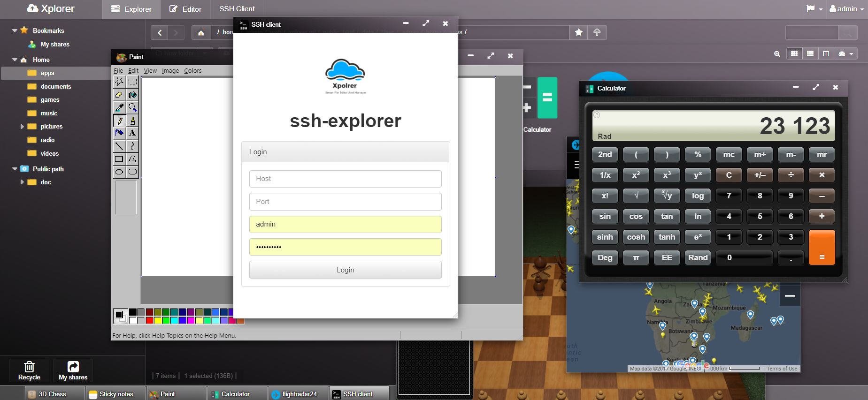Switch file view to icon grid mode
Viewport: 868px width, 400px height.
point(794,53)
